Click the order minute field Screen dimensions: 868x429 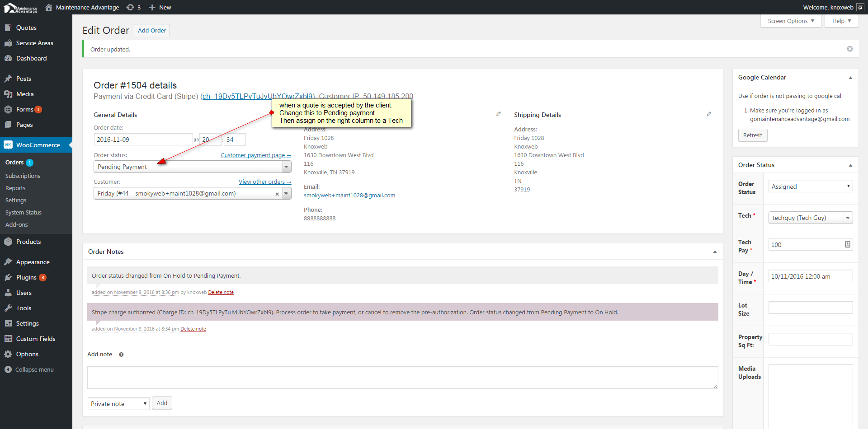pos(235,140)
